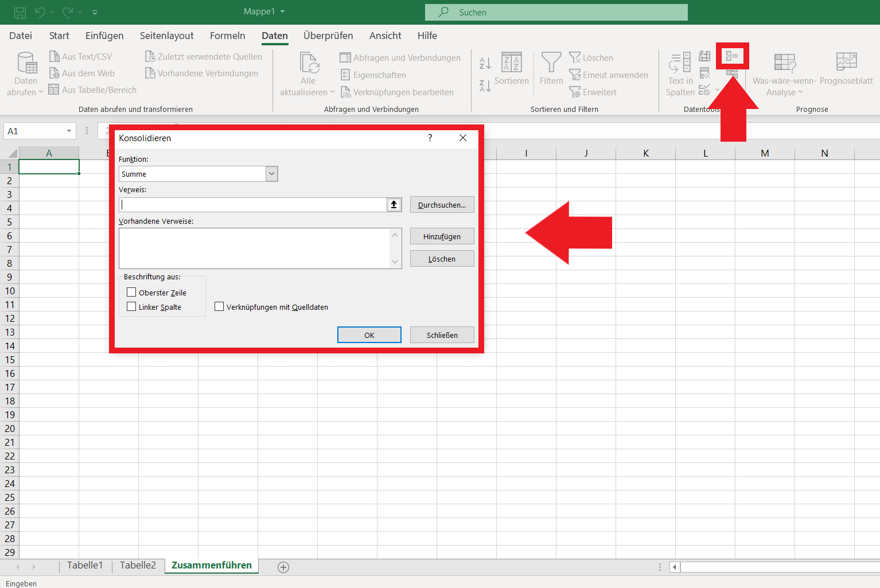The image size is (880, 588).
Task: Open the undo history dropdown arrow
Action: coord(52,12)
